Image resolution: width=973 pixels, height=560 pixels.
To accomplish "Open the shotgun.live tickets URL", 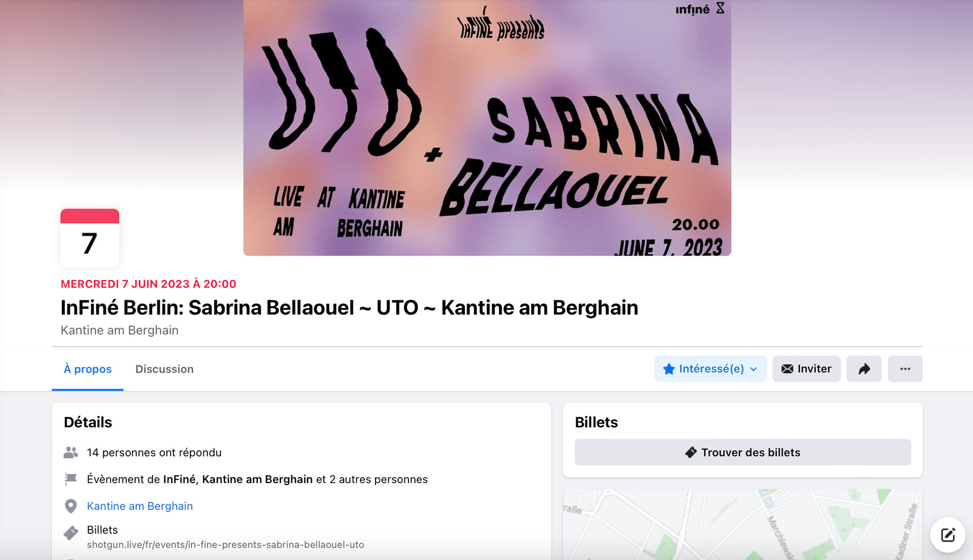I will [226, 545].
